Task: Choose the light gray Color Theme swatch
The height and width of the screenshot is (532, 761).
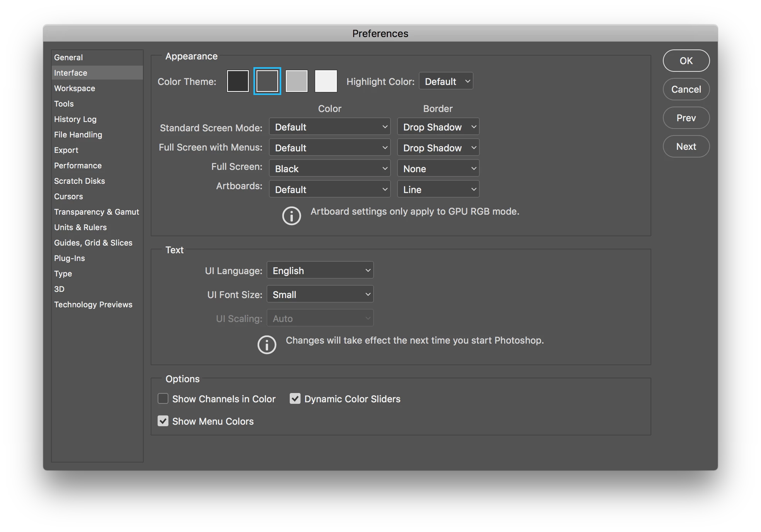Action: click(296, 81)
